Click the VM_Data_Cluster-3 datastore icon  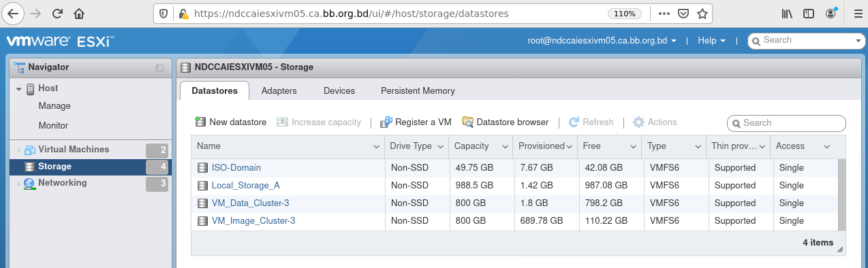point(202,203)
